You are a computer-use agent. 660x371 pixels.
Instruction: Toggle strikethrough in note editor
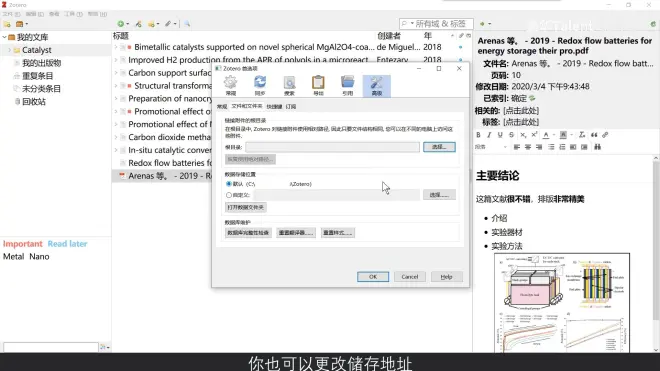click(x=511, y=135)
